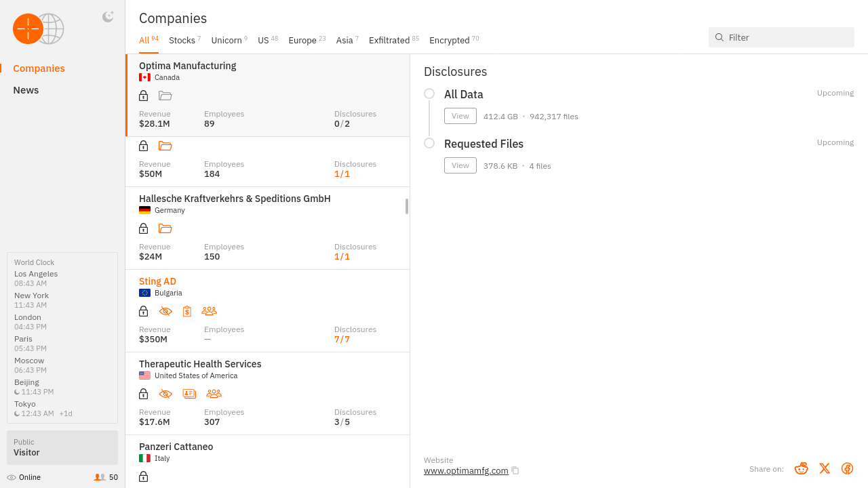
Task: Share on Facebook icon
Action: point(847,468)
